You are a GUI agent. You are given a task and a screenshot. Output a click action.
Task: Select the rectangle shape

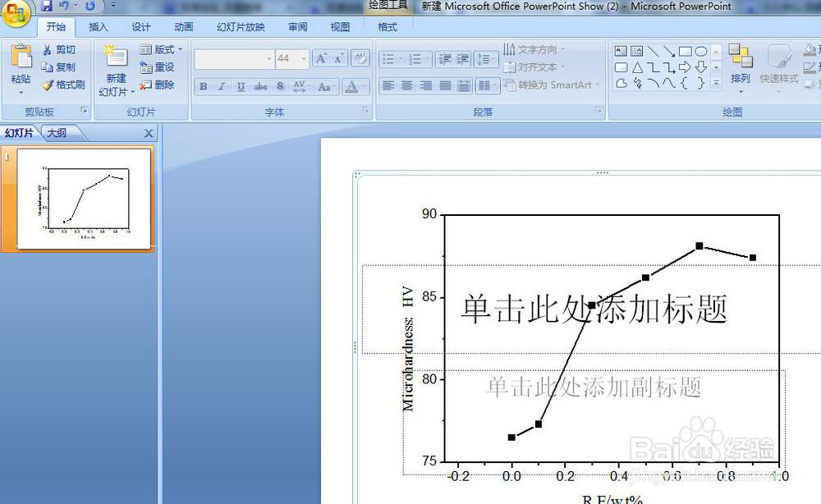click(685, 51)
